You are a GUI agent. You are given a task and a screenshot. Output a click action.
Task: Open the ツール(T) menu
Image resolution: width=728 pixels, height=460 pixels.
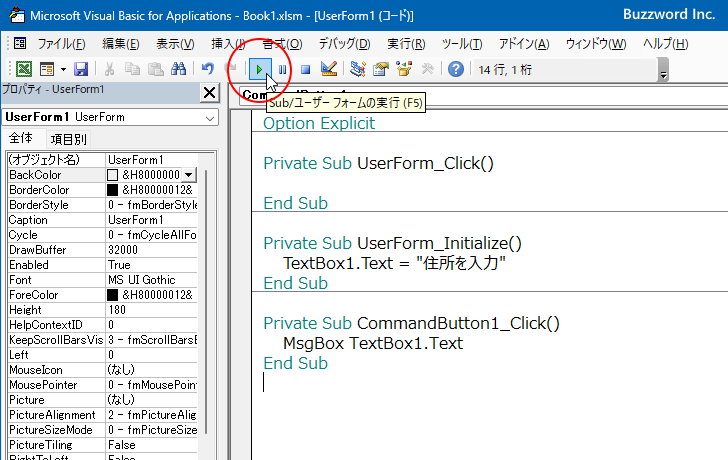[462, 44]
